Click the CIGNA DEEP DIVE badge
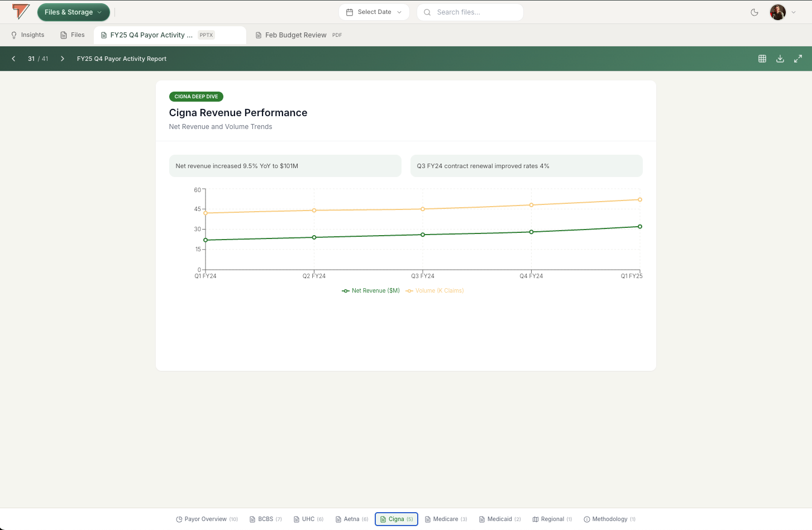812x530 pixels. coord(196,97)
